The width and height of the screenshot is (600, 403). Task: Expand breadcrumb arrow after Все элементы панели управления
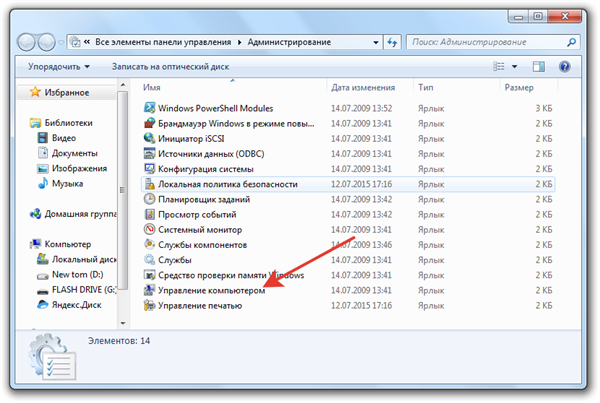coord(240,42)
